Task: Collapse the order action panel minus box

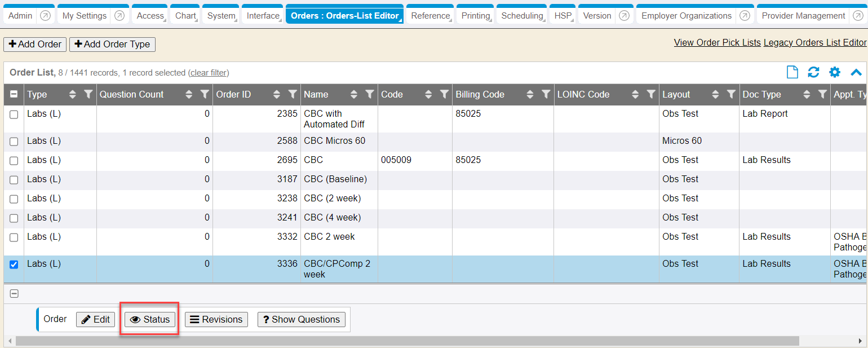Action: [14, 293]
